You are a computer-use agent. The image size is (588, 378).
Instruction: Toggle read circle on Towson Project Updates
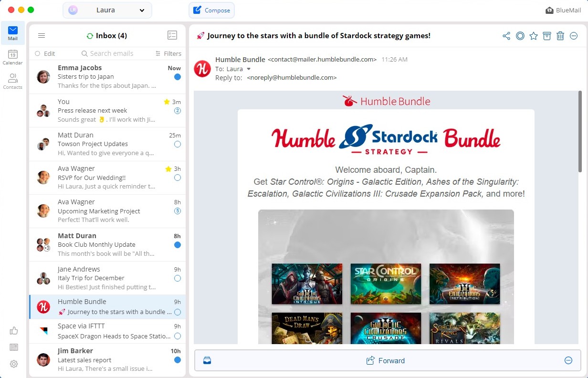pos(178,144)
